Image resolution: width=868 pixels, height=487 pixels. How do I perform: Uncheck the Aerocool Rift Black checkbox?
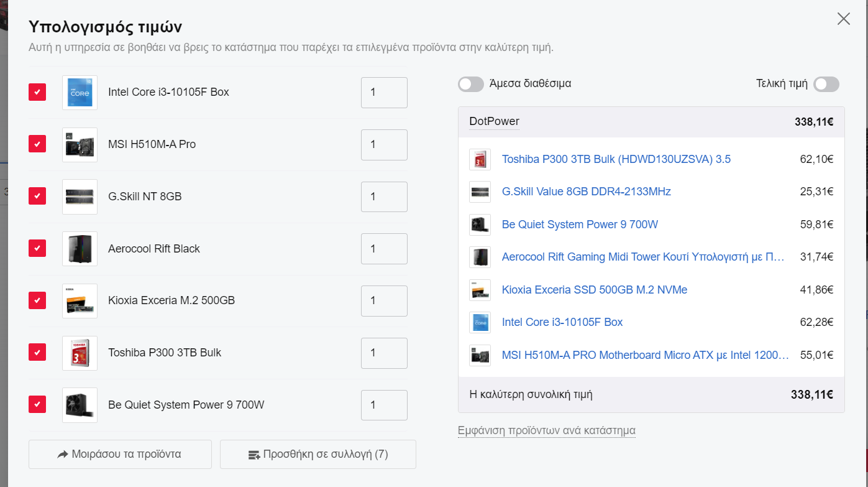tap(37, 248)
